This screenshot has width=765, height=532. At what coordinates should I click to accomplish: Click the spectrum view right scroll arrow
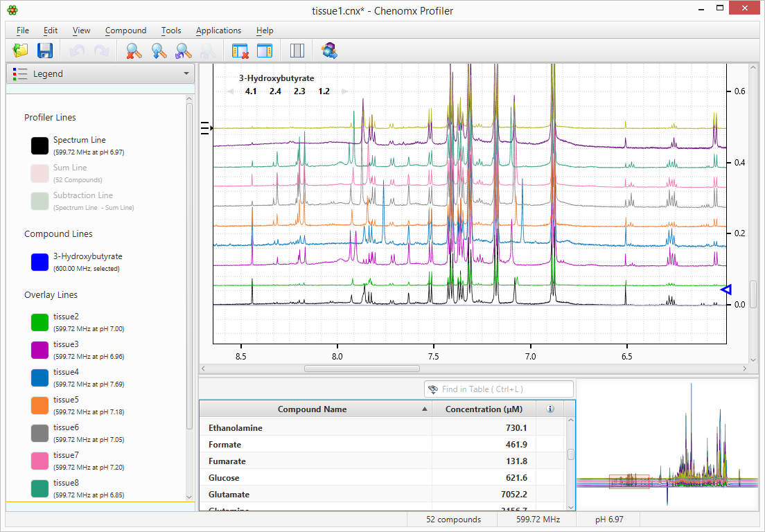click(x=745, y=369)
